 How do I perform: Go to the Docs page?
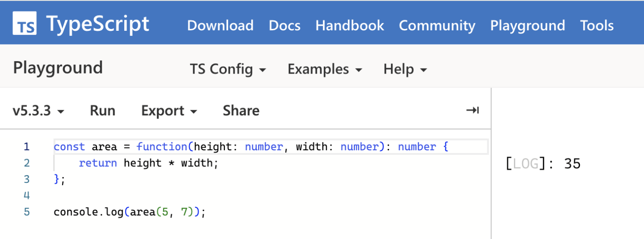(285, 25)
